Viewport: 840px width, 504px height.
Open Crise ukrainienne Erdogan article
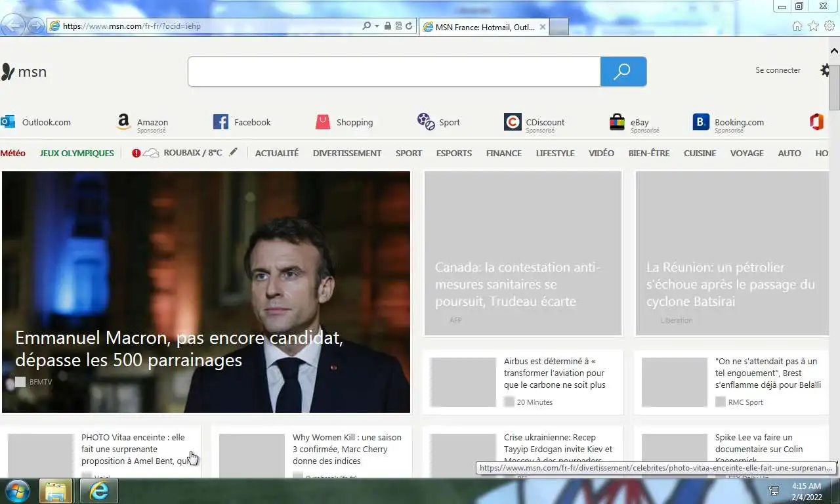[558, 449]
